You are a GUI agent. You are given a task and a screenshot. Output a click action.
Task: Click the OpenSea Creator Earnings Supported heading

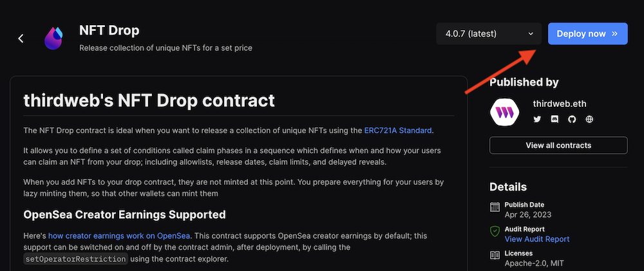click(124, 214)
